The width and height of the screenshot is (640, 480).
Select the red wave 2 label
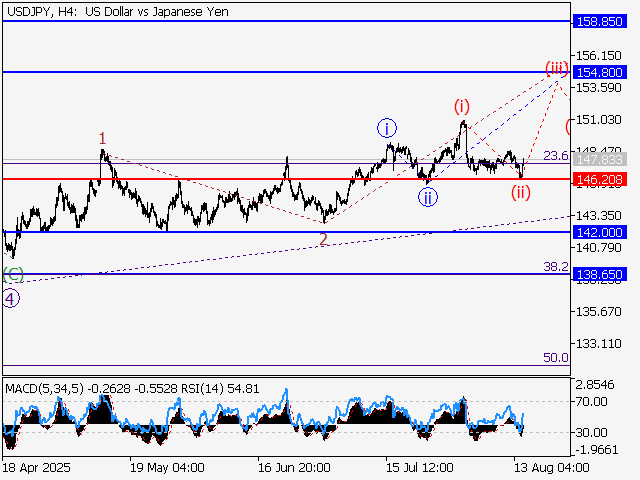323,239
